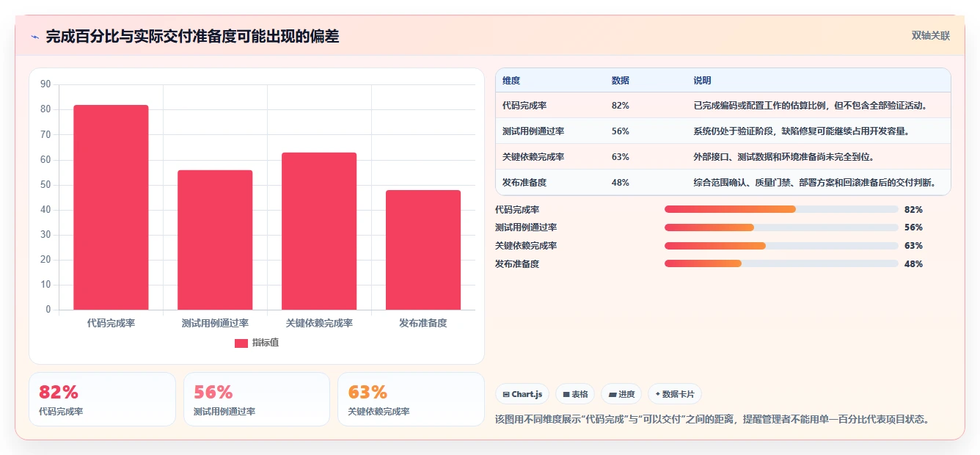
Task: Click the 48% 发布准备度 progress bar
Action: pyautogui.click(x=781, y=263)
